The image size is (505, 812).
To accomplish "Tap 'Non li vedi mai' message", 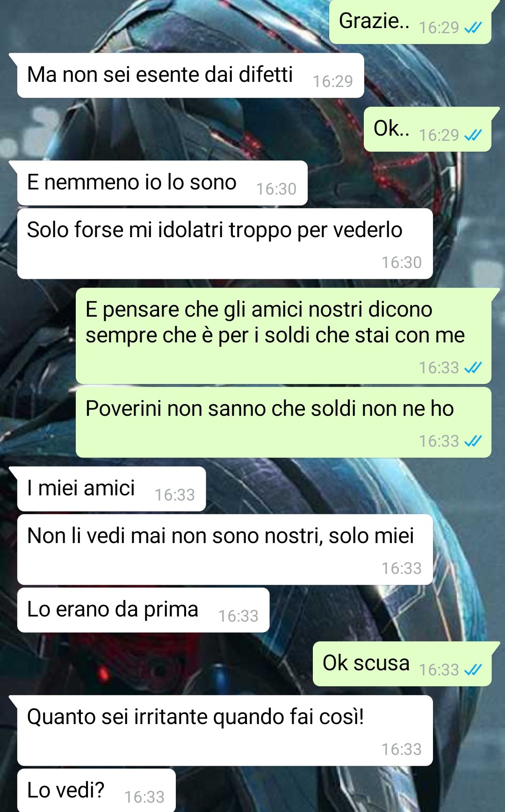I will [225, 550].
